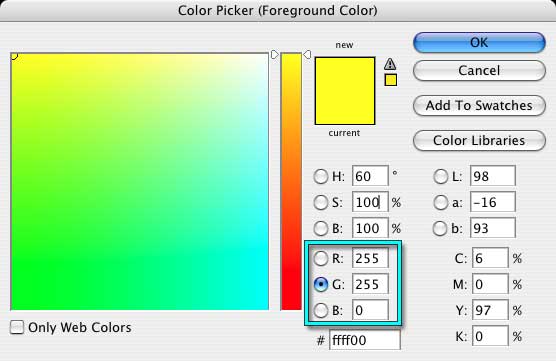The height and width of the screenshot is (361, 556).
Task: Select the S saturation radio button
Action: [321, 202]
